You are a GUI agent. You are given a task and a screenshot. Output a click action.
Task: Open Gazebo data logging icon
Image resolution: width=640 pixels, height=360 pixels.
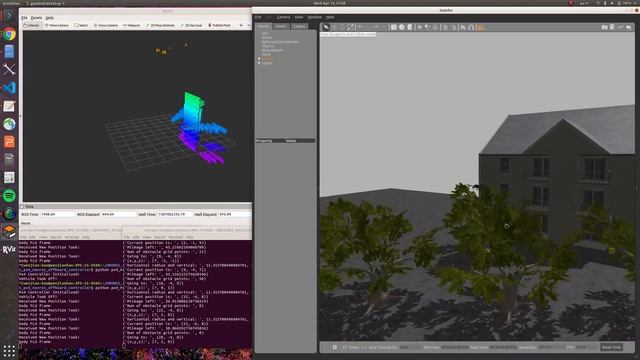click(x=612, y=27)
